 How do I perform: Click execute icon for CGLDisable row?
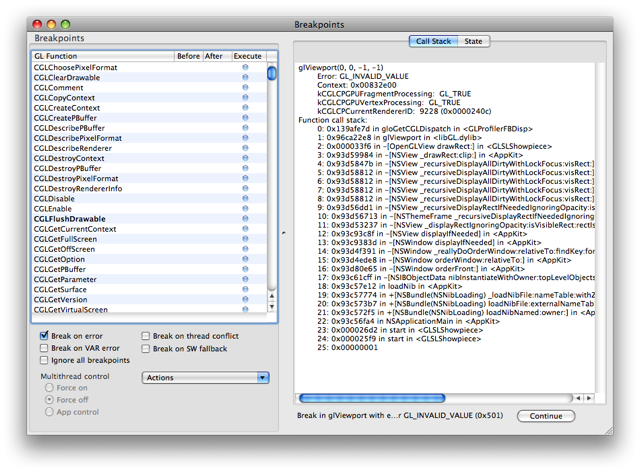click(246, 199)
